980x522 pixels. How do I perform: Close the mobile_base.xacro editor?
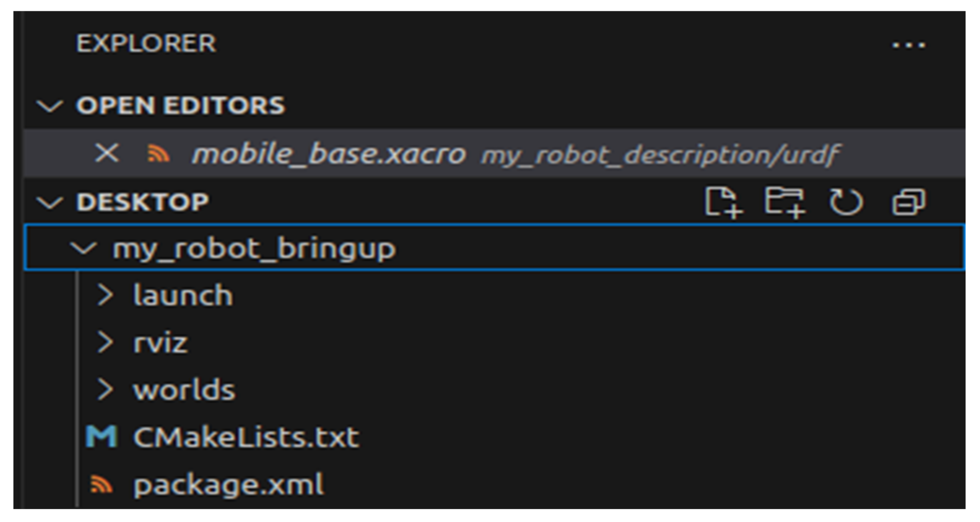107,153
